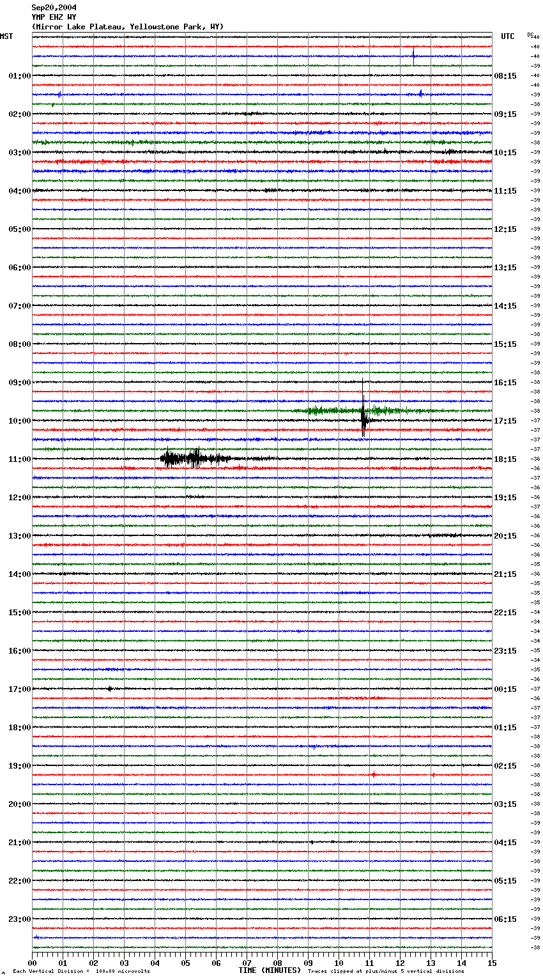Screen dimensions: 543x980
Task: Click the '09:15' UTC time label
Action: pyautogui.click(x=505, y=114)
